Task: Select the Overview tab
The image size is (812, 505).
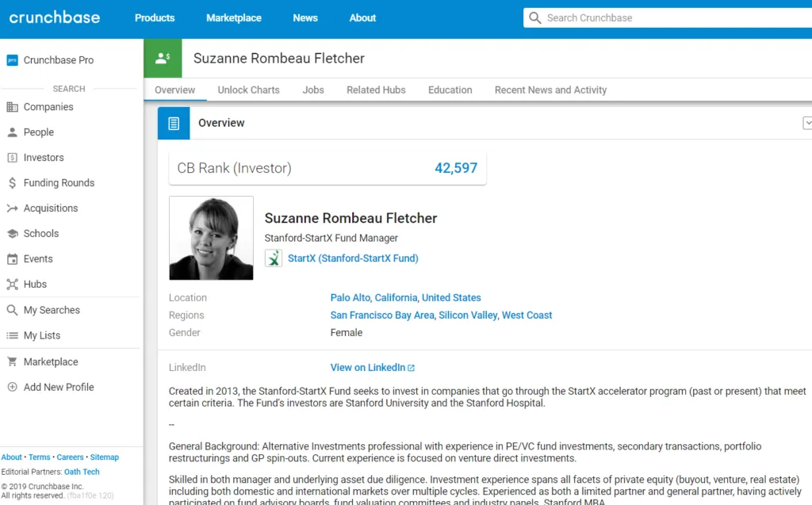Action: pos(175,90)
